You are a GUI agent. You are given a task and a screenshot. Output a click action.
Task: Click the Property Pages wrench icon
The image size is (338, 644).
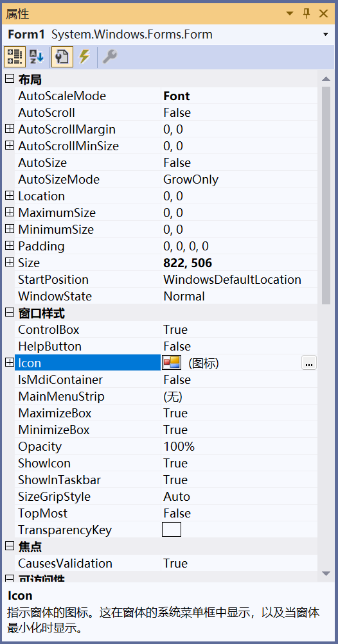coord(109,57)
